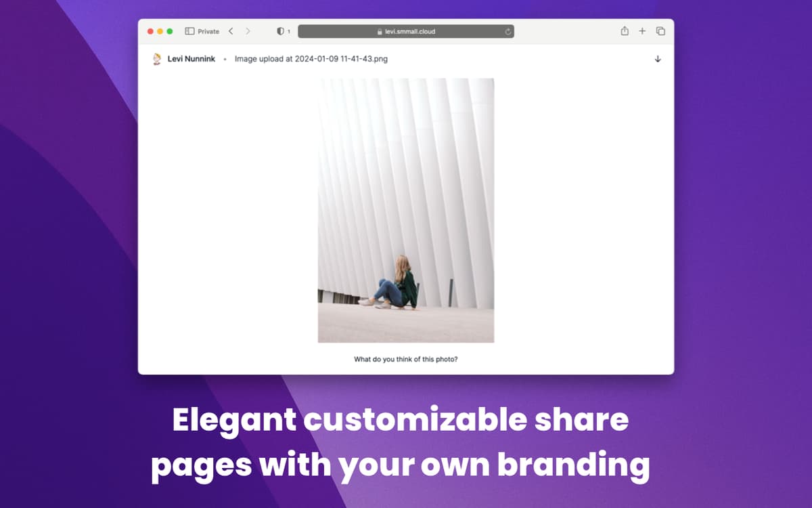Go back with the left chevron

click(231, 31)
